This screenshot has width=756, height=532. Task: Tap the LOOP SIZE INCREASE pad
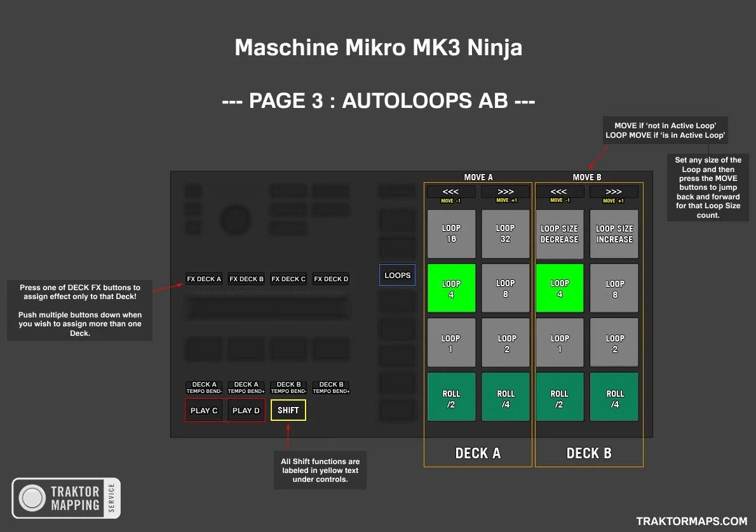coord(614,234)
